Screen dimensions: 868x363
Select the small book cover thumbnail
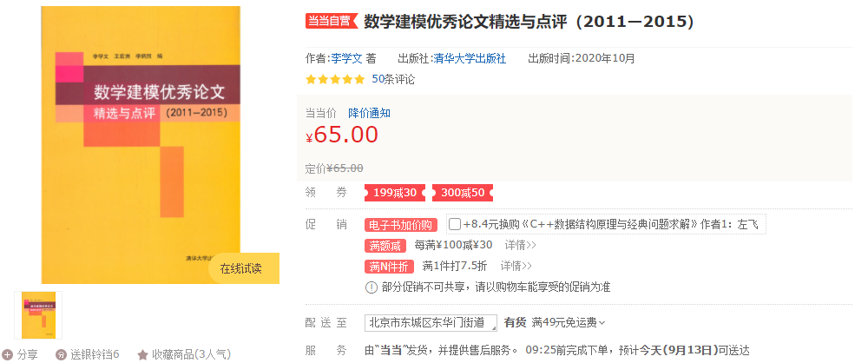coord(38,314)
